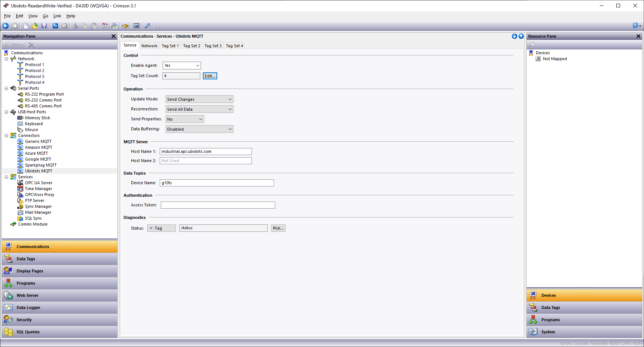Switch to the Network tab
This screenshot has height=347, width=644.
coord(149,46)
